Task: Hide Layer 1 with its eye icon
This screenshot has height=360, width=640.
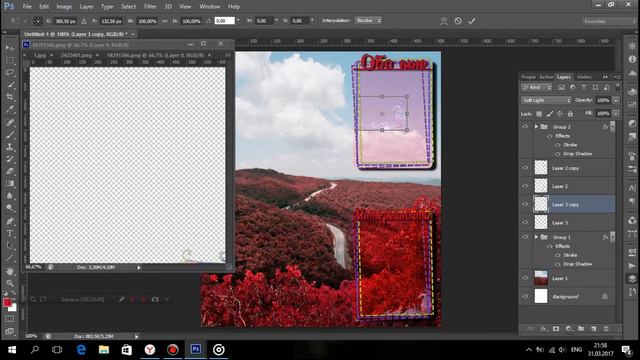Action: pos(525,278)
